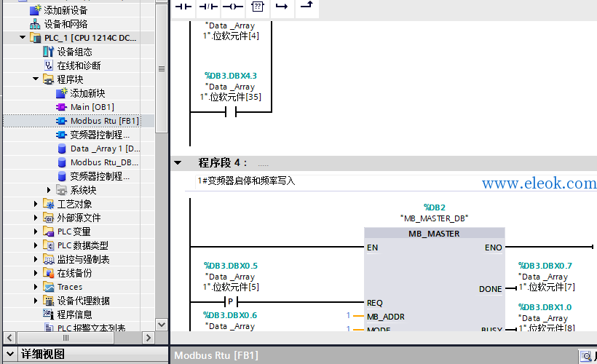Expand the 系统块 node
Viewport: 597px width, 364px height.
pyautogui.click(x=49, y=189)
